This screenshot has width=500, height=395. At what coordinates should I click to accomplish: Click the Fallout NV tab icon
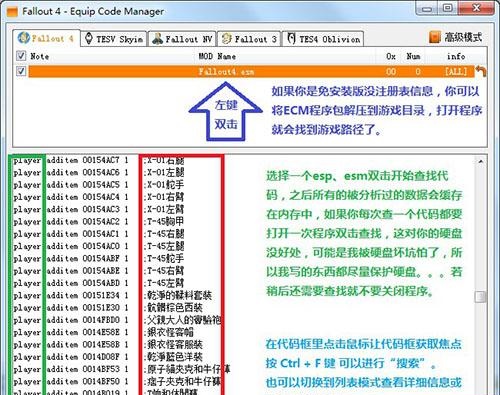[x=157, y=39]
